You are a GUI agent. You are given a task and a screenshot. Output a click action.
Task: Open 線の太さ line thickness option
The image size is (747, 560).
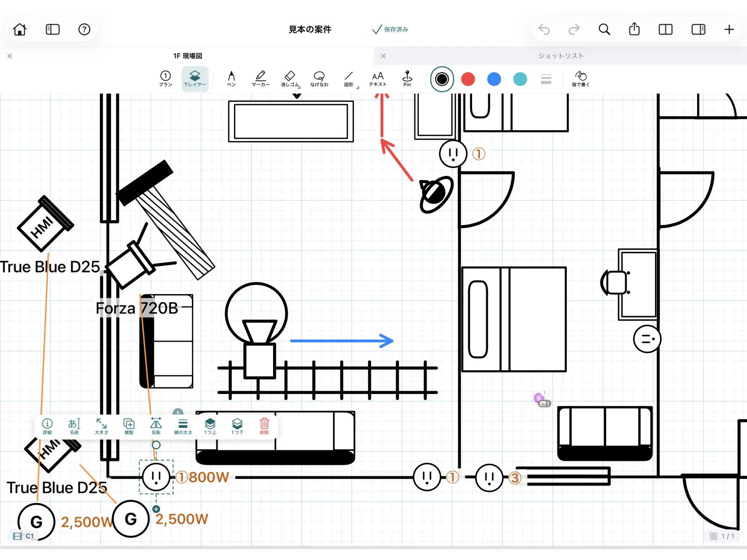(x=183, y=426)
